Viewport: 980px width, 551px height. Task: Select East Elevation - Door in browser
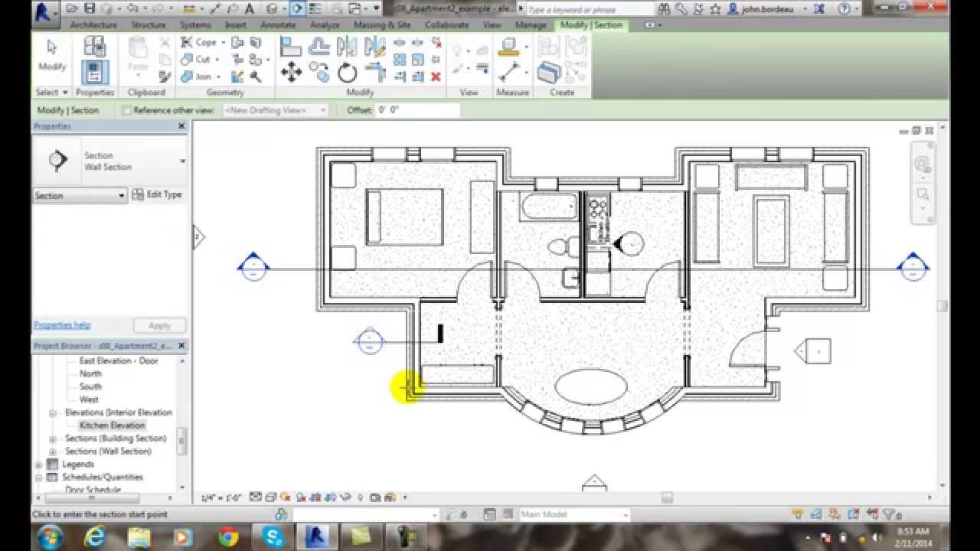point(119,360)
